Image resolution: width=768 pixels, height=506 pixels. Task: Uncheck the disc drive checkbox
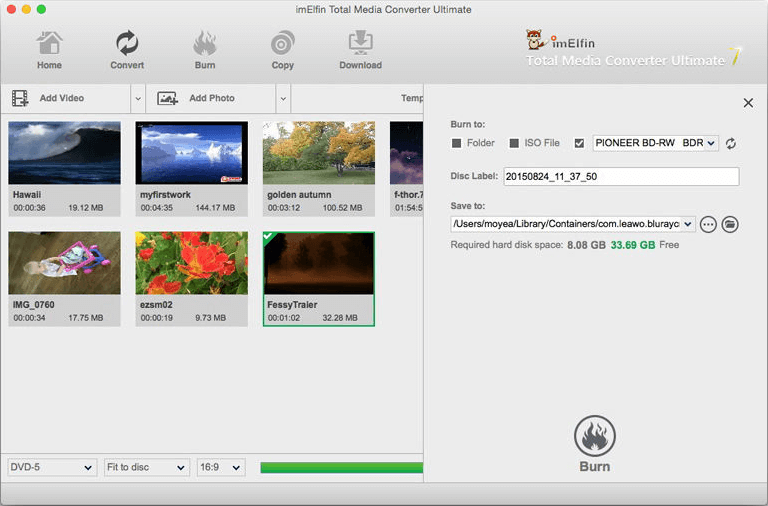tap(579, 144)
